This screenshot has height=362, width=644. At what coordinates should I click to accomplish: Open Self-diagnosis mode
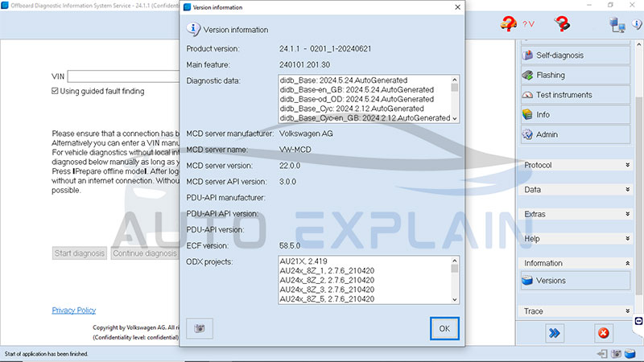pos(576,56)
